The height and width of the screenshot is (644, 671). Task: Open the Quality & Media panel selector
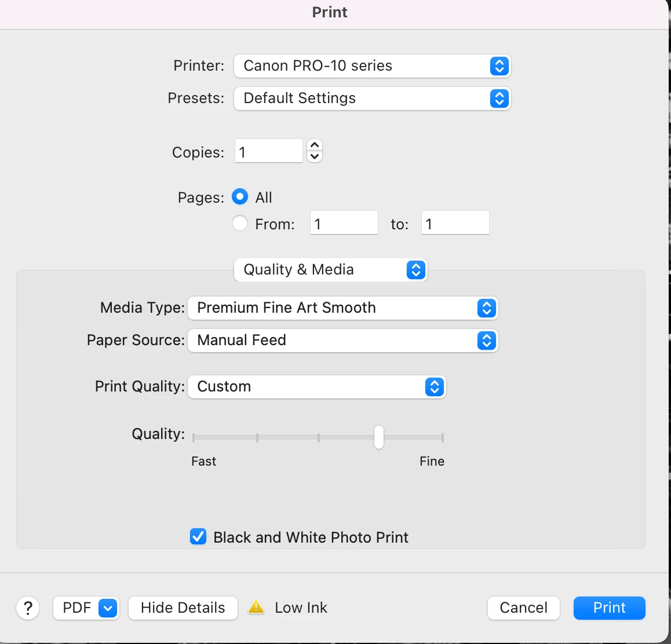pos(330,270)
